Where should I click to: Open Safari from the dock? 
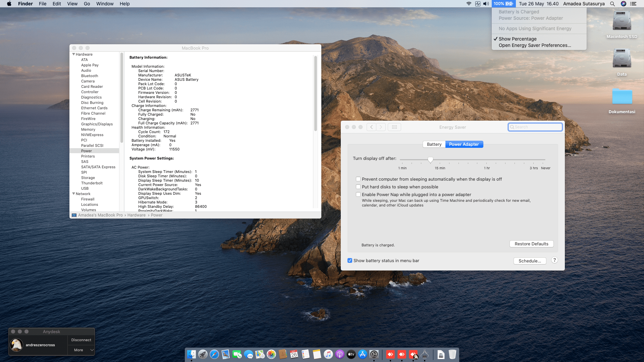click(214, 354)
